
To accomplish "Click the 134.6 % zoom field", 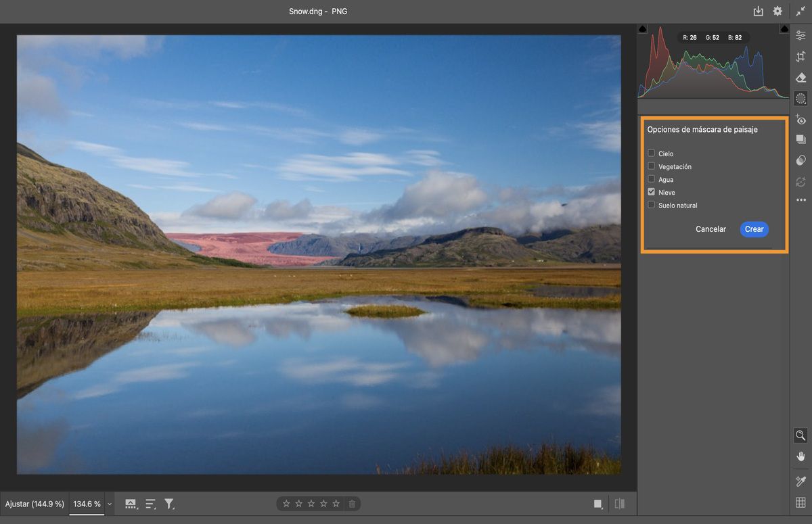I will 87,504.
